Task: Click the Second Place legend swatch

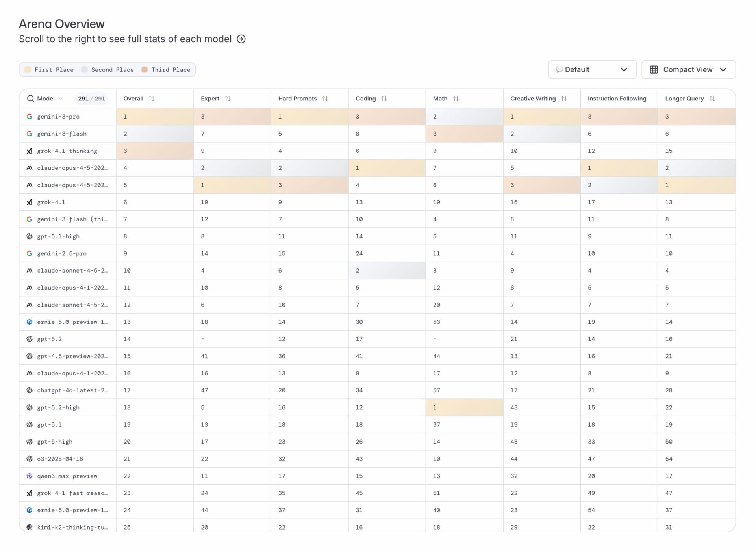Action: [x=84, y=70]
